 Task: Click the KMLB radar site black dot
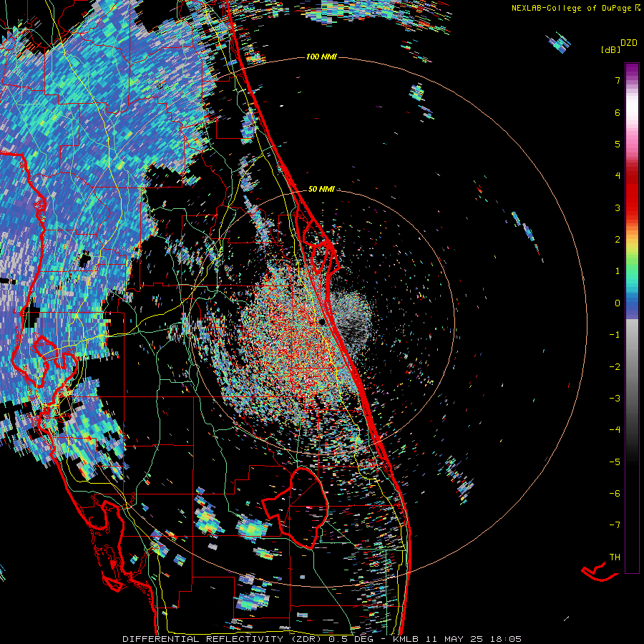point(321,322)
